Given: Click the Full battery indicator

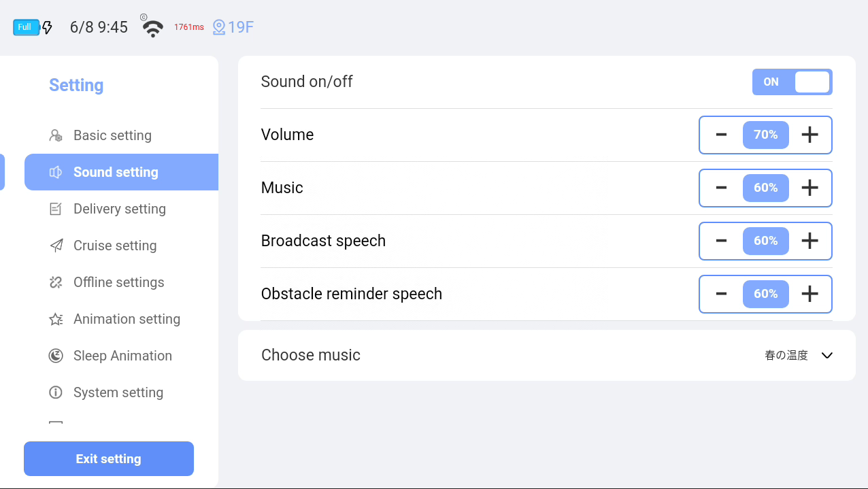Looking at the screenshot, I should pos(26,27).
